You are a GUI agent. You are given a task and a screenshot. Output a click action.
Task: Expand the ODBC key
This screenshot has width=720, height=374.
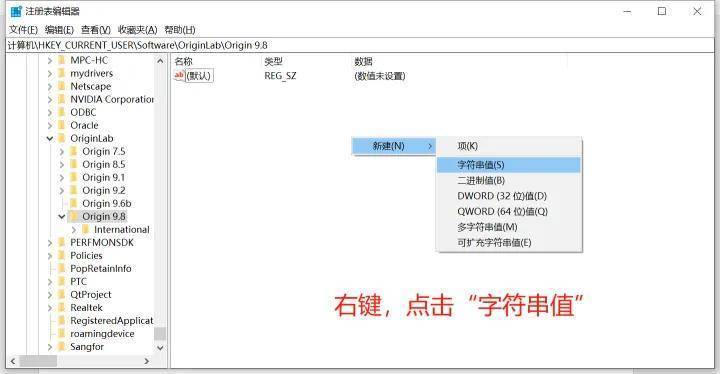(x=50, y=113)
